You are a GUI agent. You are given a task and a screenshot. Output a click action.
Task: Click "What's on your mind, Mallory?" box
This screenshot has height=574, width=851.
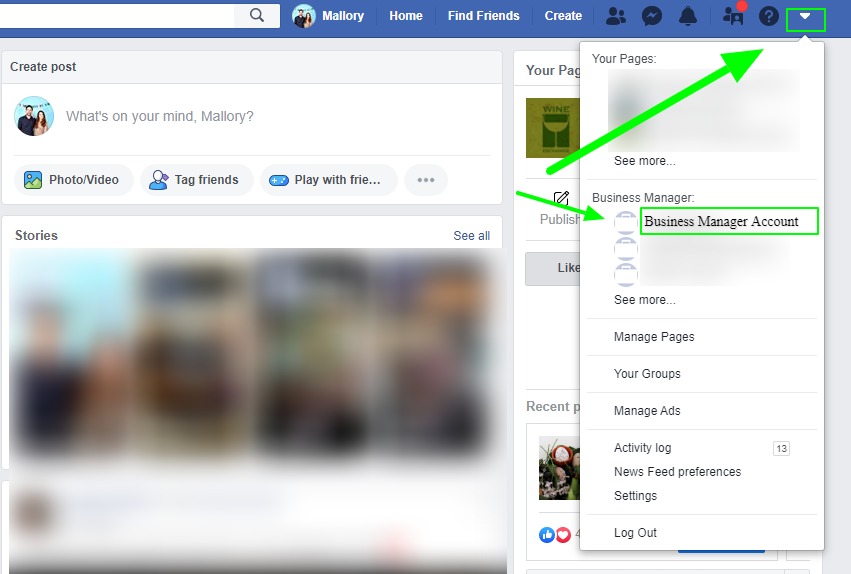coord(160,116)
